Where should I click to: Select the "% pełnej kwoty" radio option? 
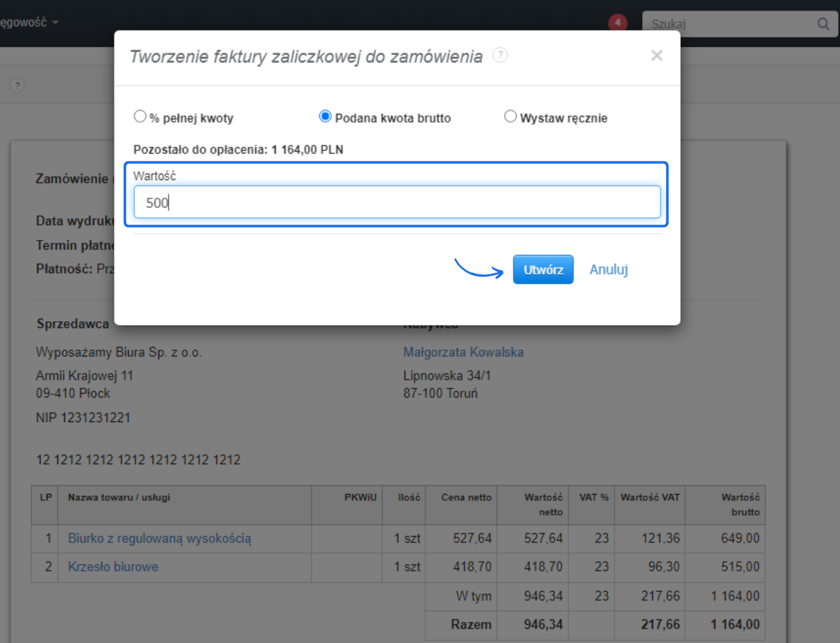(140, 117)
